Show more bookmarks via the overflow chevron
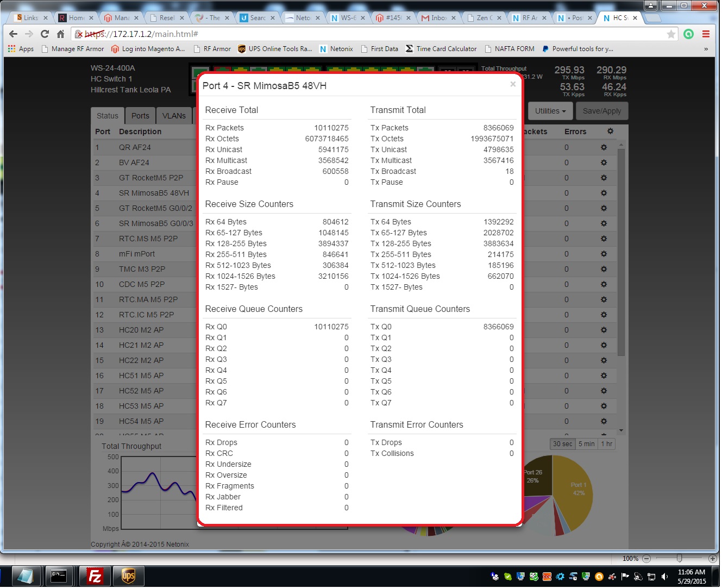 [x=706, y=49]
